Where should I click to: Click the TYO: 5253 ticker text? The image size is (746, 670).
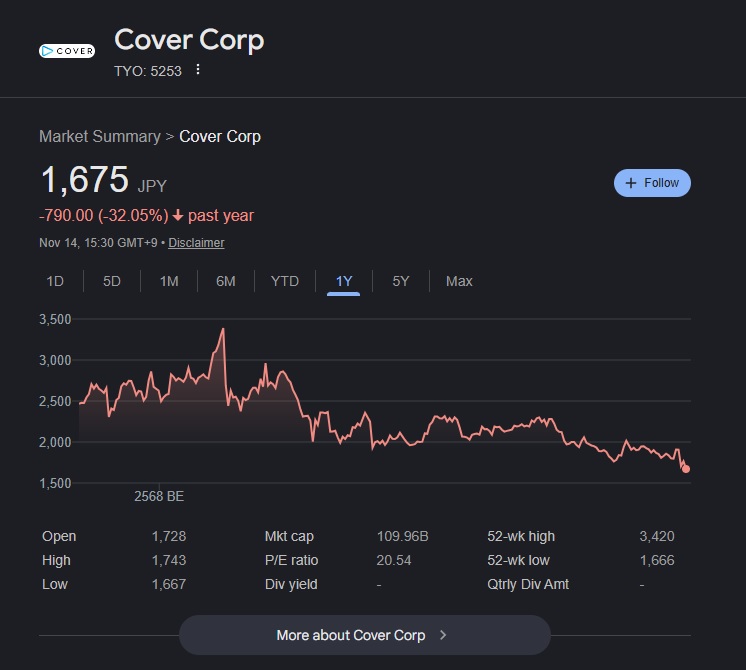click(148, 71)
